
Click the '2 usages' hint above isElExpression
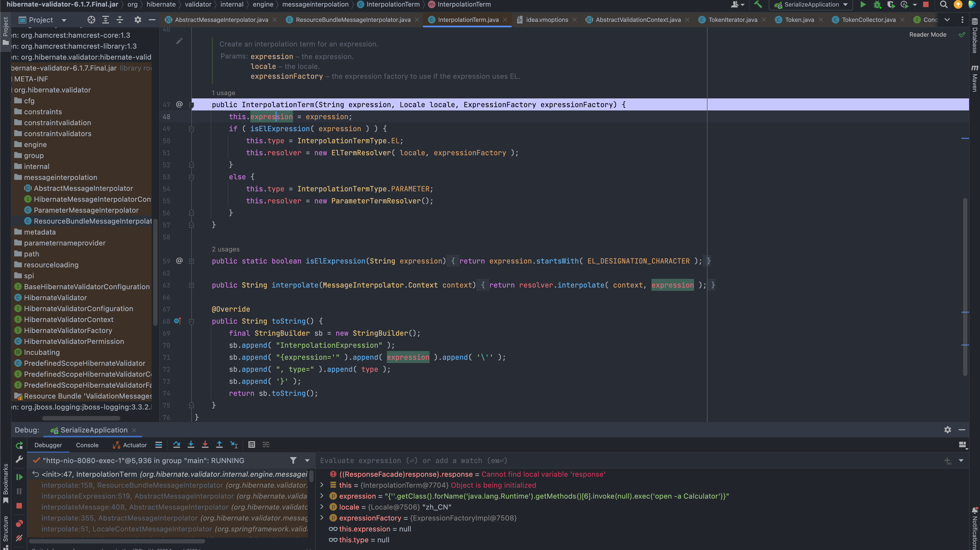point(226,249)
